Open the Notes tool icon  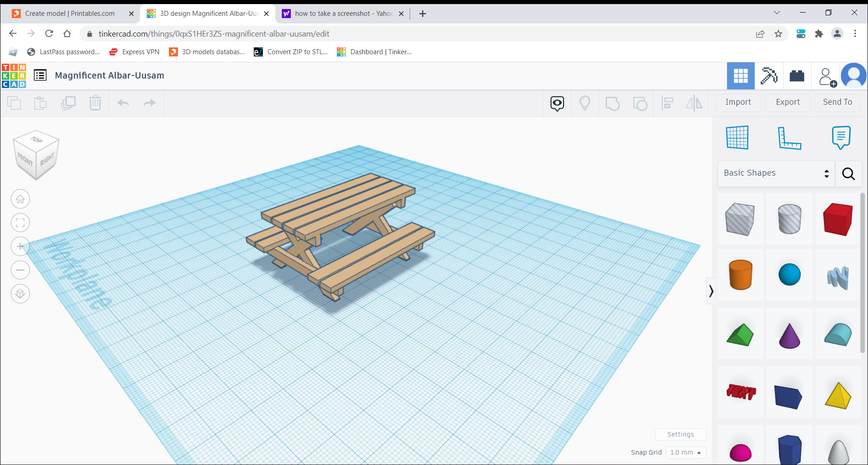840,138
